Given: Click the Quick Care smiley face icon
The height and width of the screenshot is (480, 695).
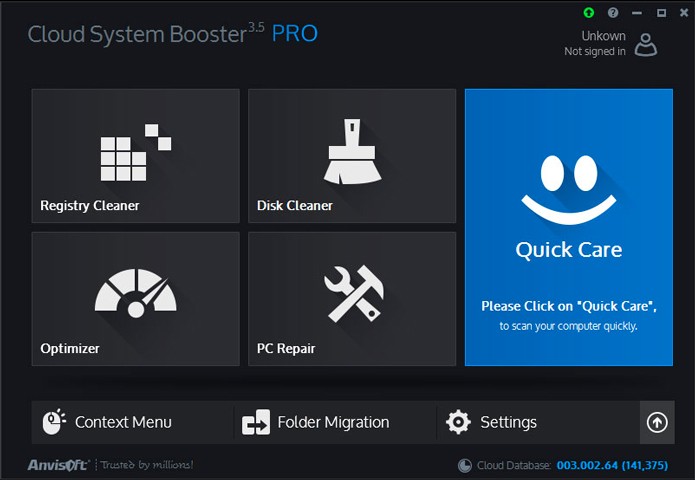Looking at the screenshot, I should (569, 190).
